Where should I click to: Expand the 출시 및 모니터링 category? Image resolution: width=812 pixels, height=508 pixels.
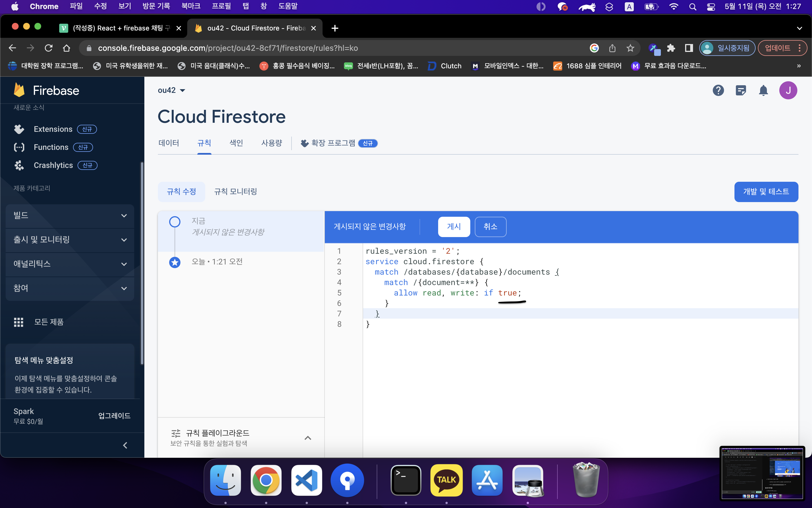point(70,240)
